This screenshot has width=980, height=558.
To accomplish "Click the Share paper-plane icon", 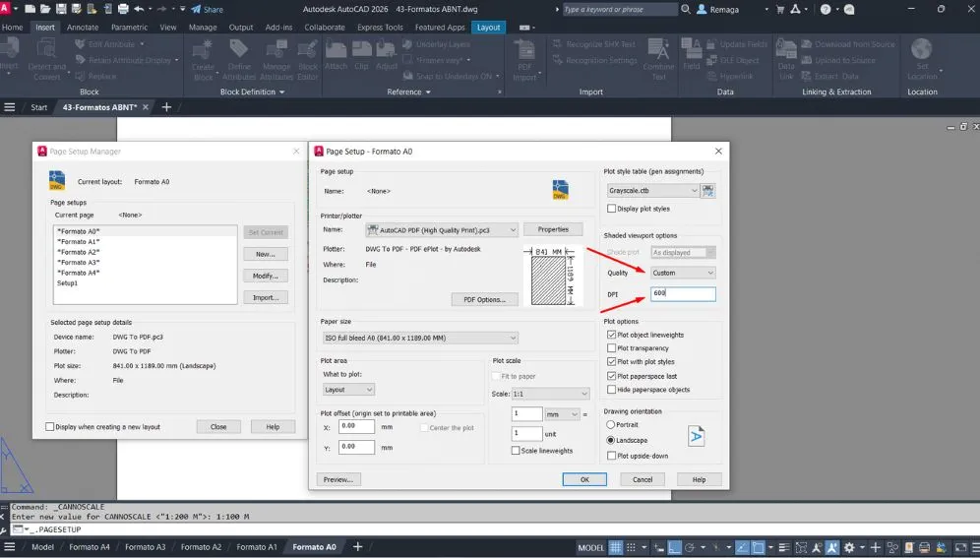I will (196, 10).
